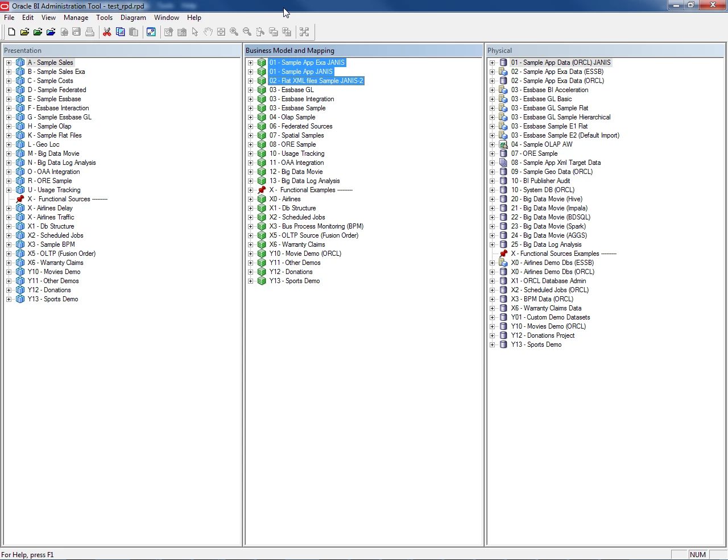The image size is (728, 560).
Task: Expand 01 - Sample App Data (ORCL) JANIS database
Action: point(492,63)
